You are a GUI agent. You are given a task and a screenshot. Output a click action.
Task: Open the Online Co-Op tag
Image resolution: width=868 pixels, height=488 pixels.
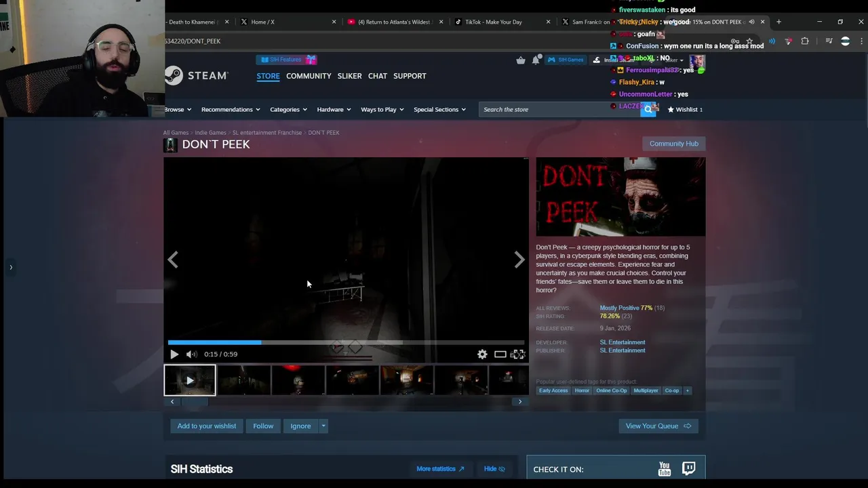[612, 390]
